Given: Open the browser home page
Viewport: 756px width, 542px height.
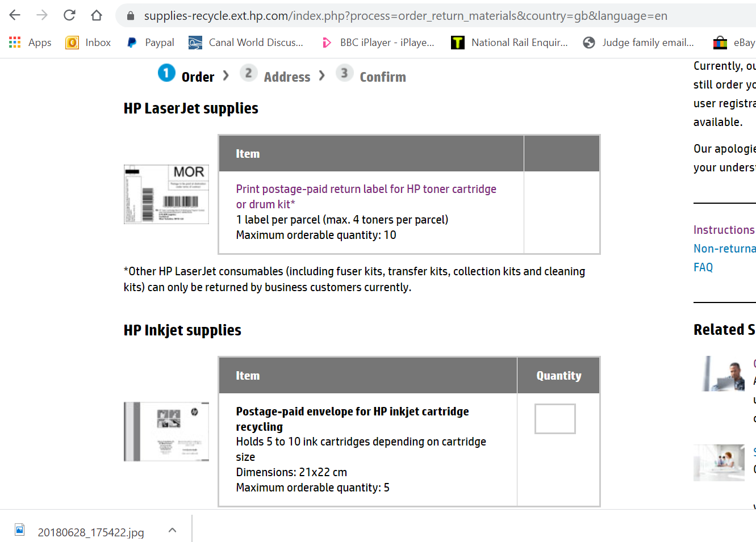Looking at the screenshot, I should [97, 15].
